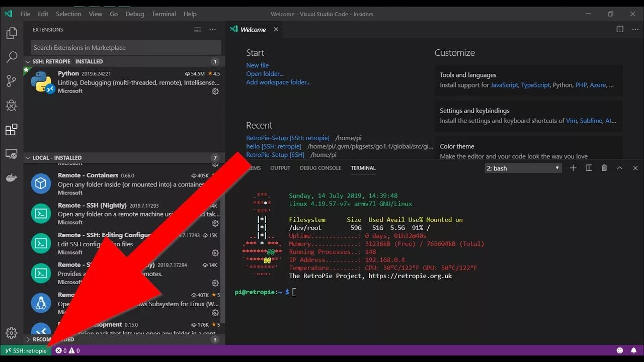Open the Search view in activity bar
The width and height of the screenshot is (644, 362).
click(12, 57)
